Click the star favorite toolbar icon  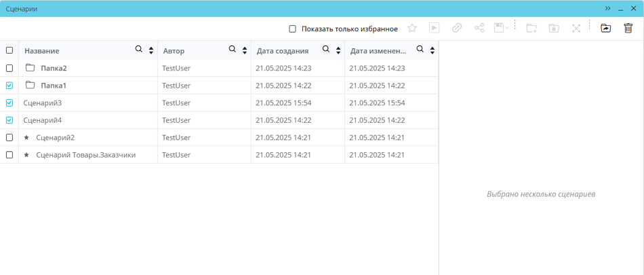pos(412,29)
